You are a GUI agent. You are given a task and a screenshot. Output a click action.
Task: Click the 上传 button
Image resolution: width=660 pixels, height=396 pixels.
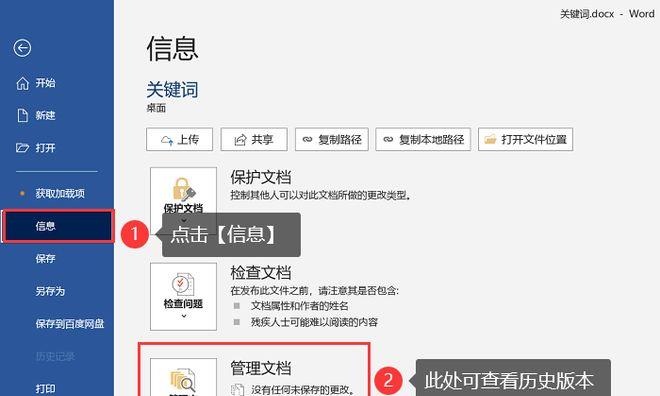(180, 139)
